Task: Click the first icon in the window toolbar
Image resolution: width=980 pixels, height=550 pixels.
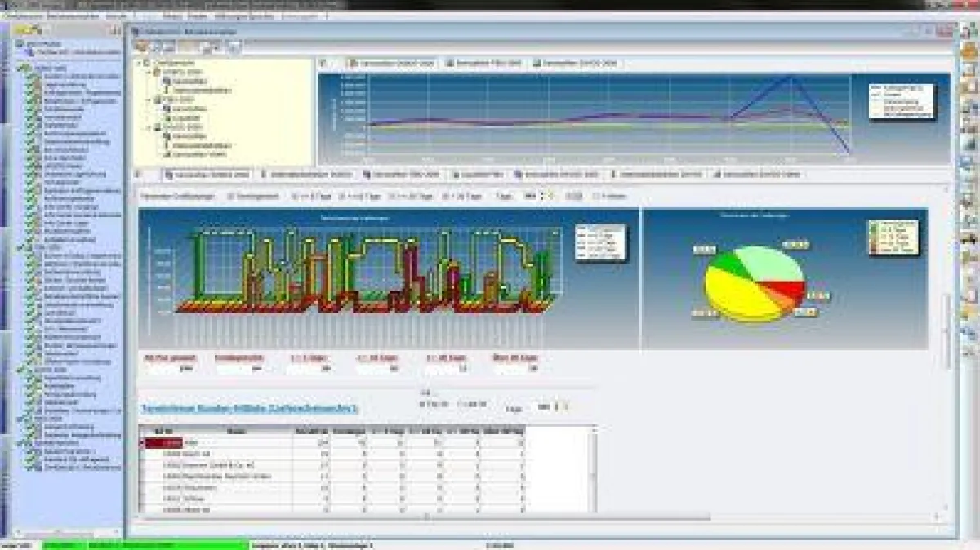Action: pos(141,47)
